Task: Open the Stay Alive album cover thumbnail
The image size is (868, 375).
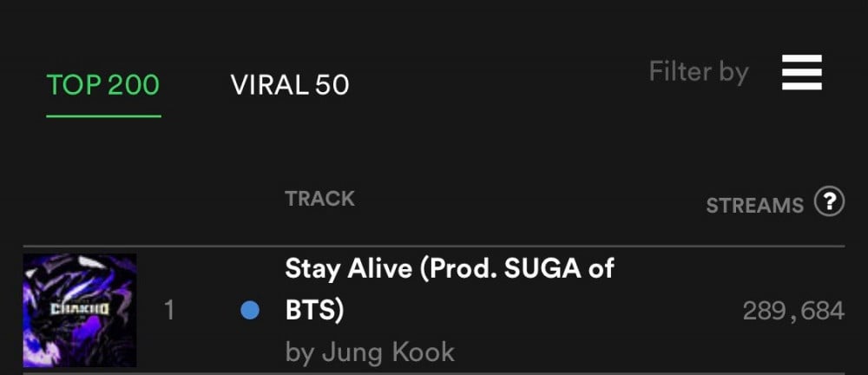Action: [80, 310]
